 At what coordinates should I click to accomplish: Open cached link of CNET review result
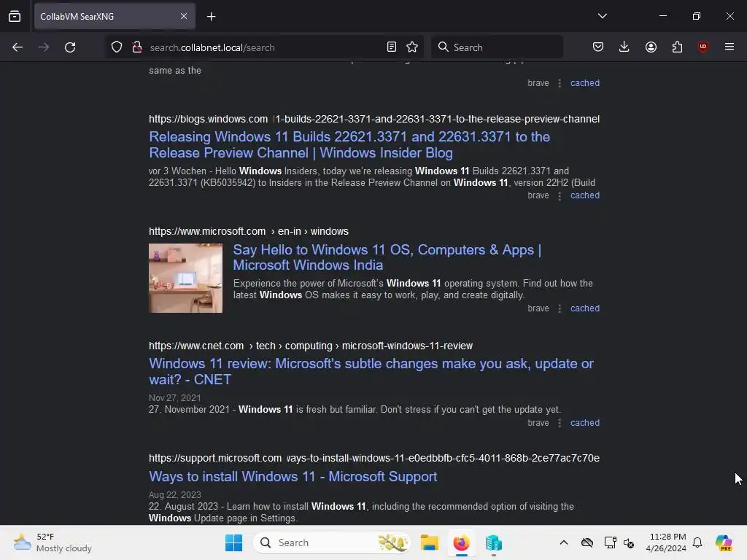[584, 422]
